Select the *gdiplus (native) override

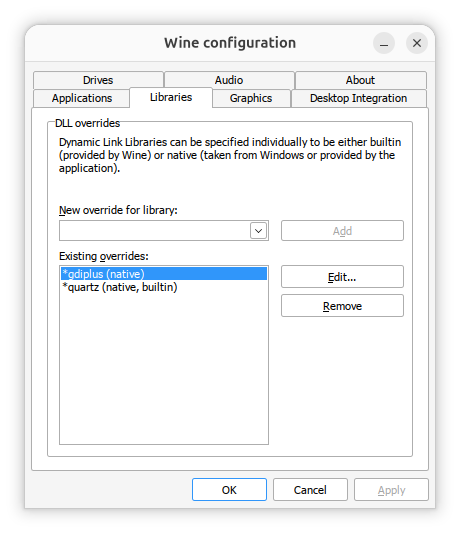click(x=164, y=274)
